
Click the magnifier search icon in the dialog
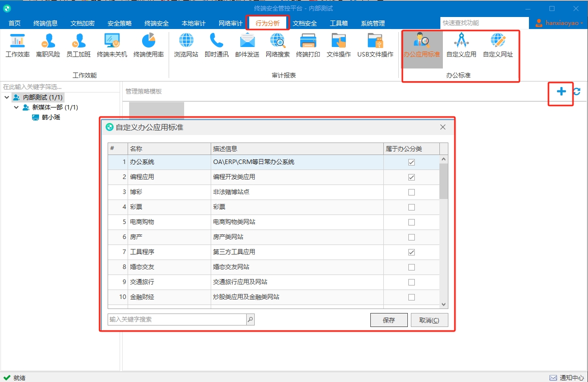250,319
